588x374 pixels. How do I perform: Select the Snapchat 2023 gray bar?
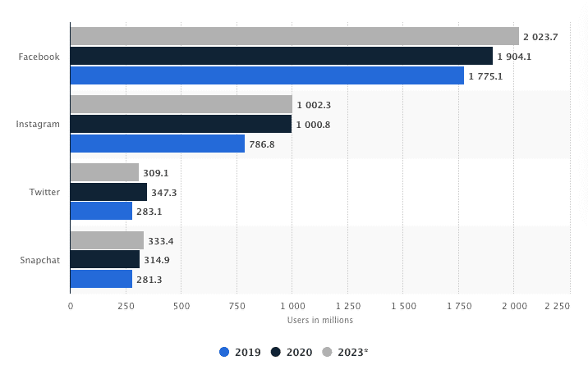108,240
